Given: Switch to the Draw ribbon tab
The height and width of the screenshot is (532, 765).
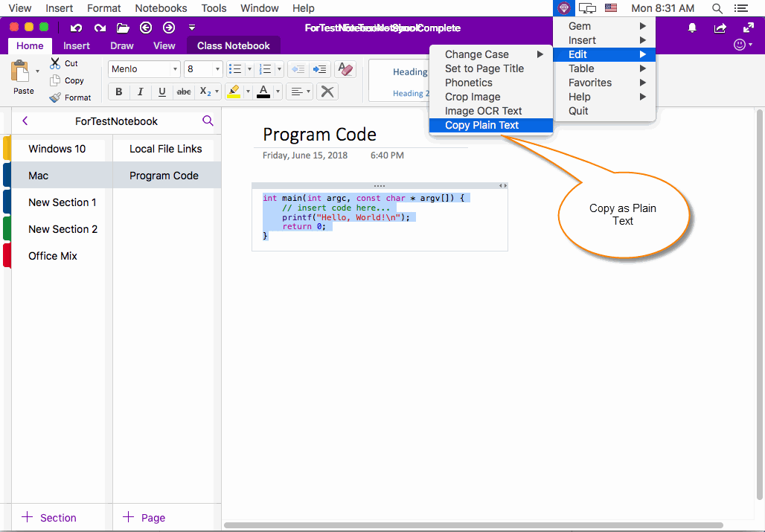Looking at the screenshot, I should pos(122,46).
